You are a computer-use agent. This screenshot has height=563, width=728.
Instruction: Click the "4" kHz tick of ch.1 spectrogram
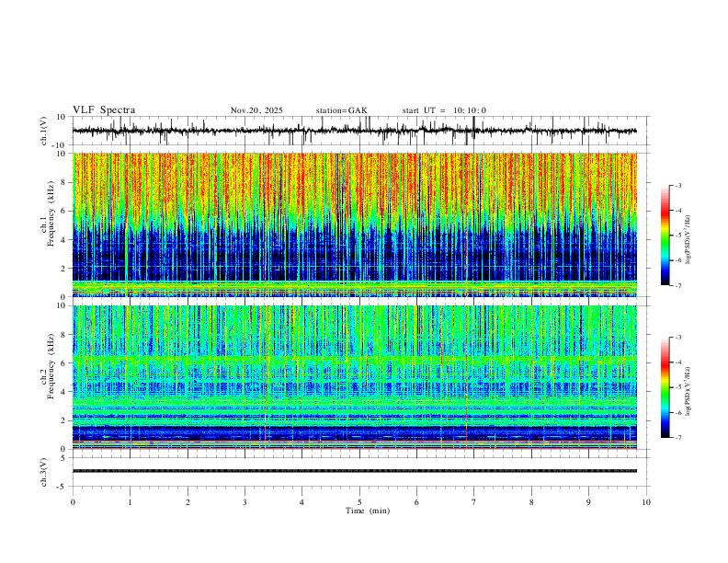click(x=63, y=240)
